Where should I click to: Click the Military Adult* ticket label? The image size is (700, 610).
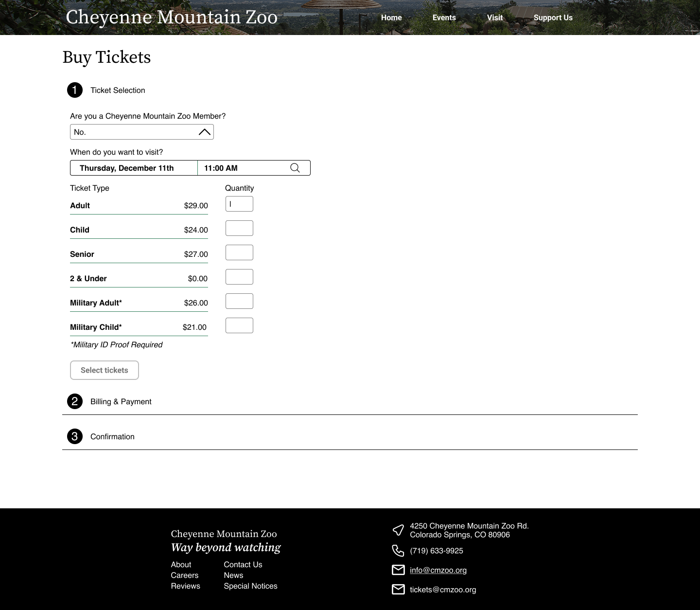click(x=96, y=303)
